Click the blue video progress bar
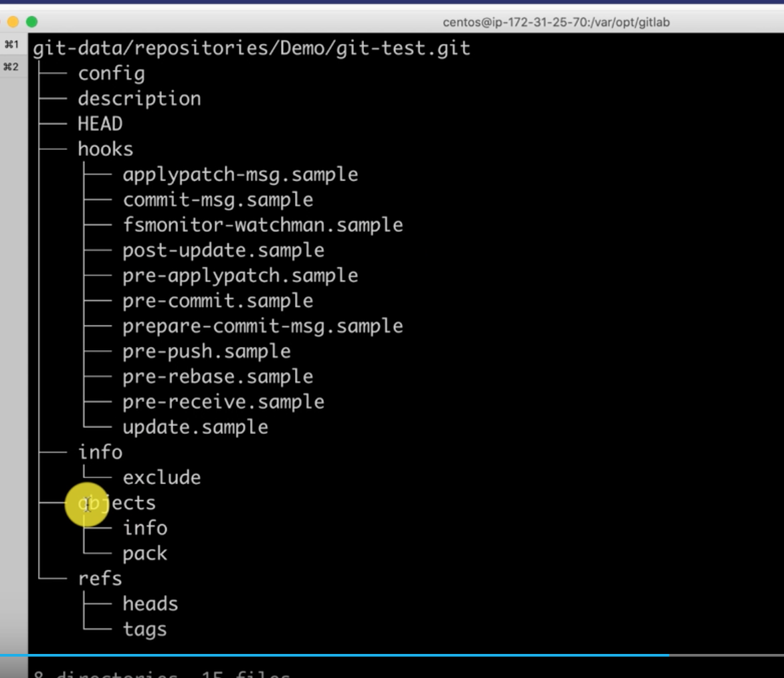The width and height of the screenshot is (784, 678). 334,655
